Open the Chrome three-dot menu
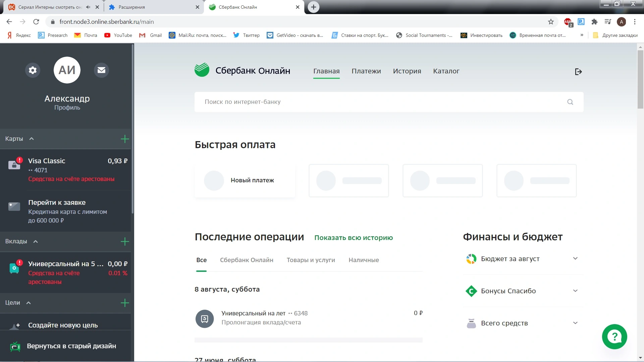The height and width of the screenshot is (362, 644). pos(635,22)
